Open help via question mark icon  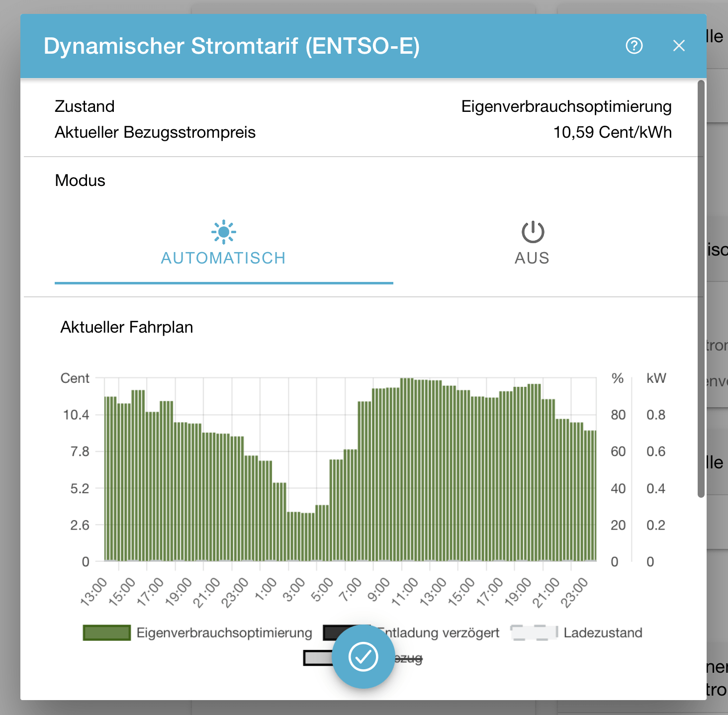coord(634,46)
